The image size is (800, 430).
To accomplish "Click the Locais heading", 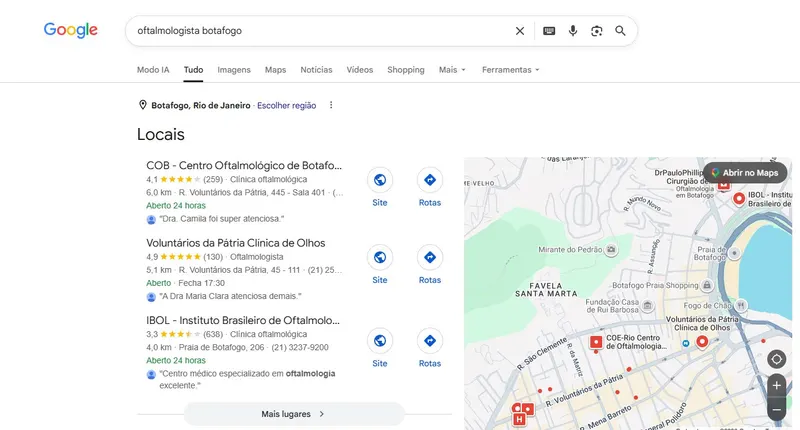I will pos(161,134).
